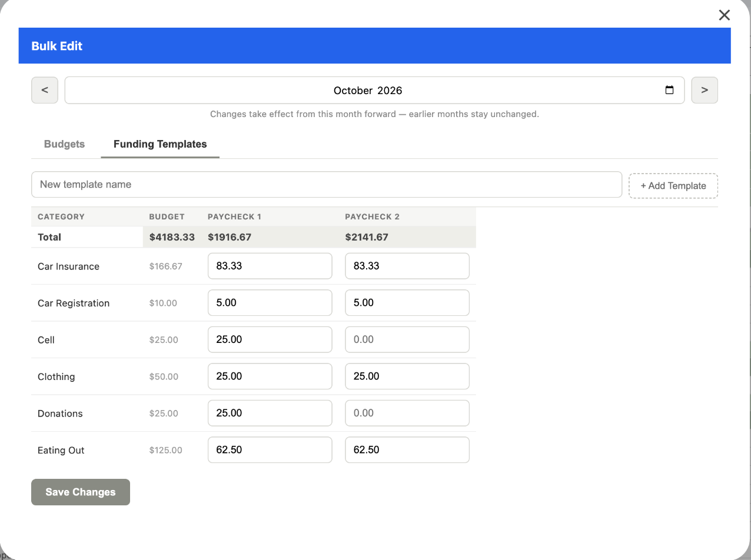Edit Donations Paycheck 1 amount

[270, 413]
